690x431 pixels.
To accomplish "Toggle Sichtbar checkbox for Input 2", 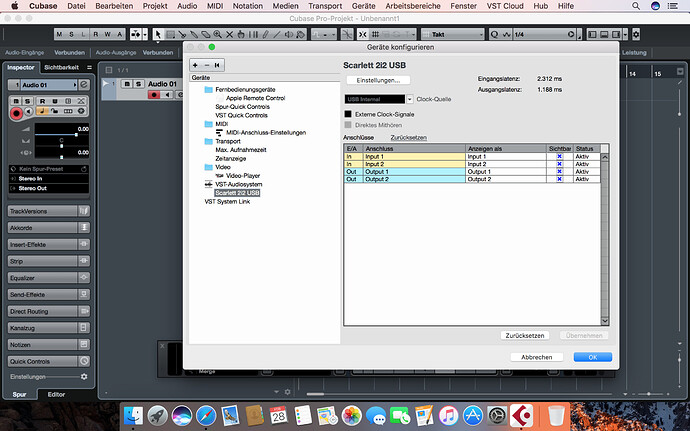I will [559, 164].
